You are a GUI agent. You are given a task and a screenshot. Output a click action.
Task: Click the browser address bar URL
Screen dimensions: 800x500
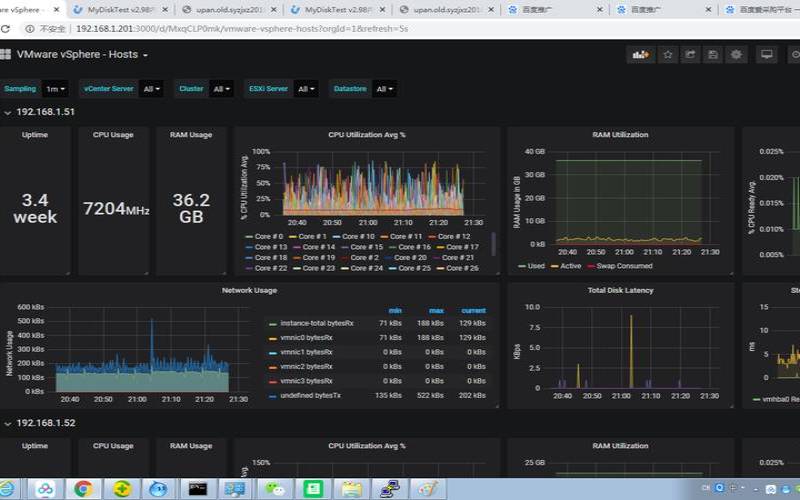242,29
